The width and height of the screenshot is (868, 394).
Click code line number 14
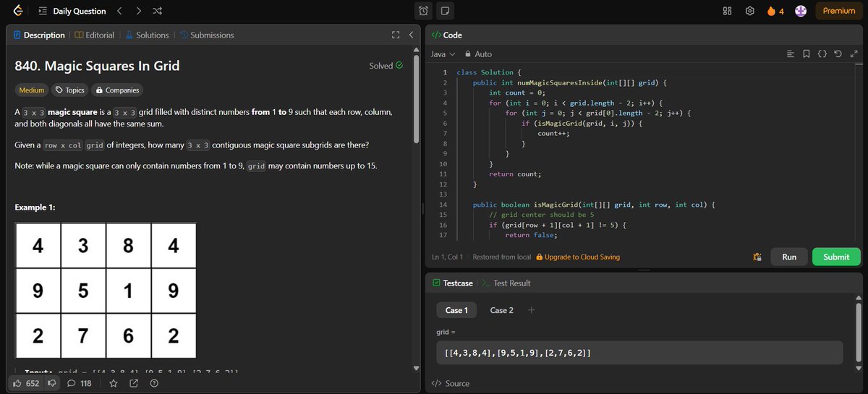[x=443, y=205]
